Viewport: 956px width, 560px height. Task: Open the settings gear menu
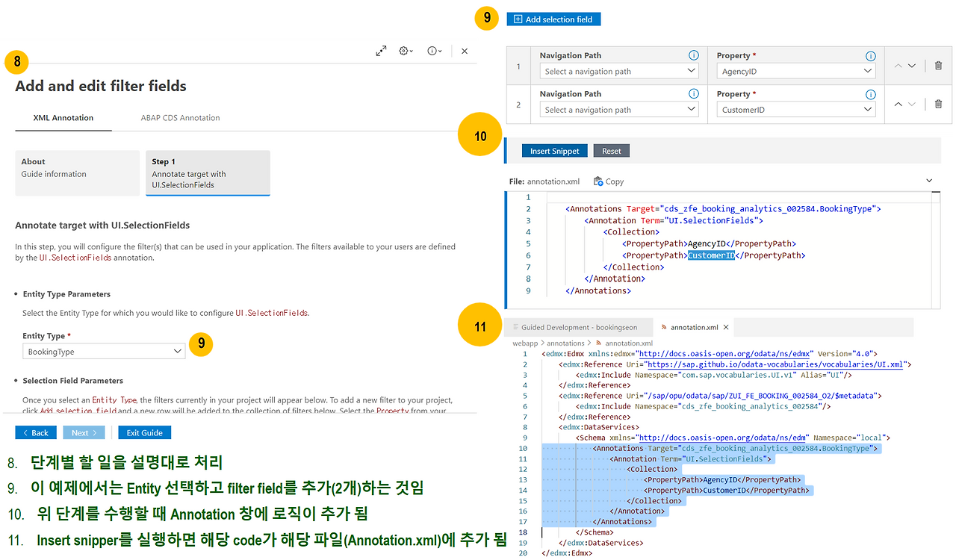tap(406, 51)
